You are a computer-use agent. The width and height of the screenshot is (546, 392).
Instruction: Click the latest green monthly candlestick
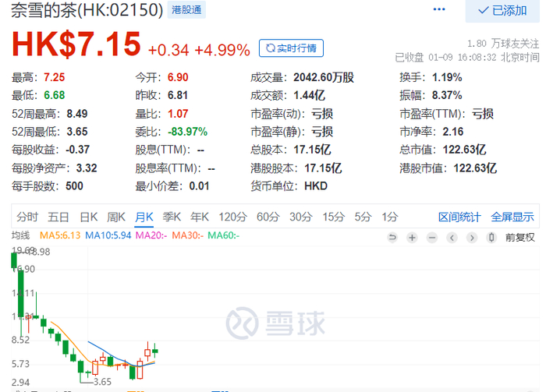tap(155, 351)
